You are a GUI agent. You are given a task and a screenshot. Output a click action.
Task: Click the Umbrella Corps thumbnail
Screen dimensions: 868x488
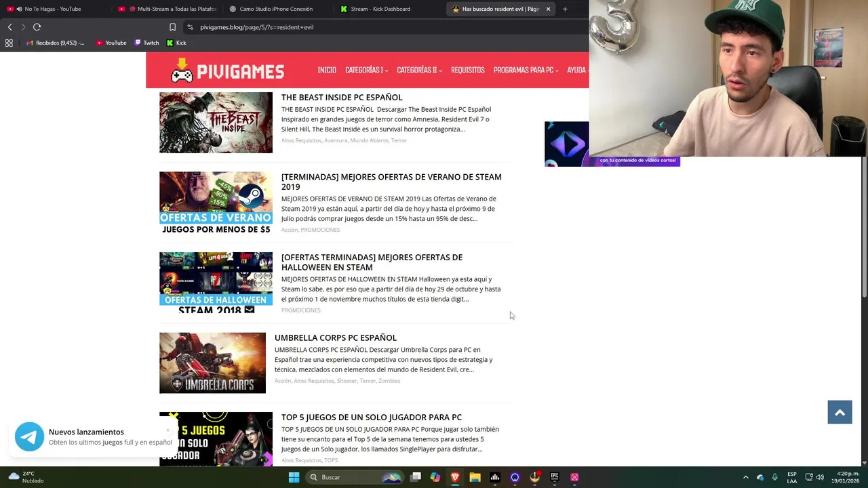pyautogui.click(x=212, y=363)
